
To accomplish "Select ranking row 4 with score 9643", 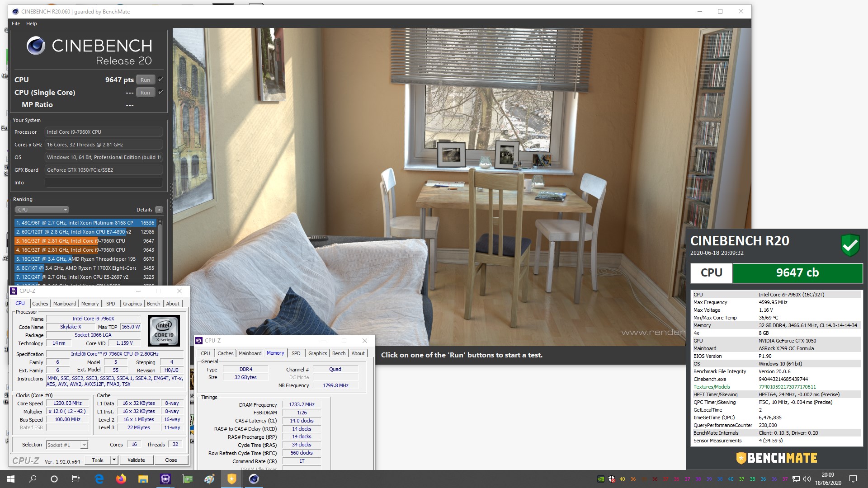I will (x=85, y=250).
